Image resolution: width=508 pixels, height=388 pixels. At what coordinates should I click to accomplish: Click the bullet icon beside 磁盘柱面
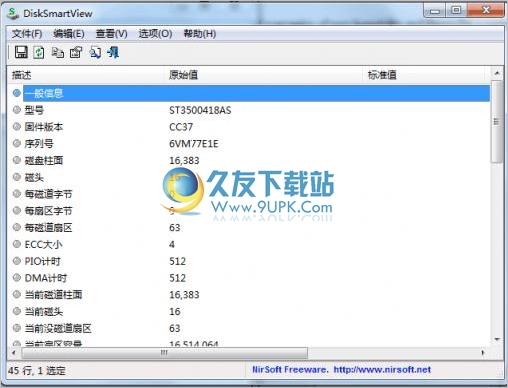tap(17, 160)
